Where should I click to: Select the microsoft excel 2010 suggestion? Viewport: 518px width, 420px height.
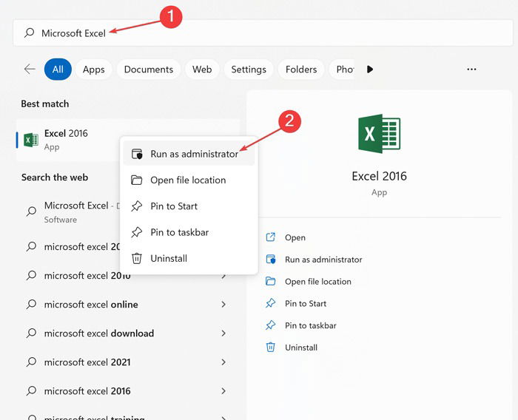click(x=87, y=276)
